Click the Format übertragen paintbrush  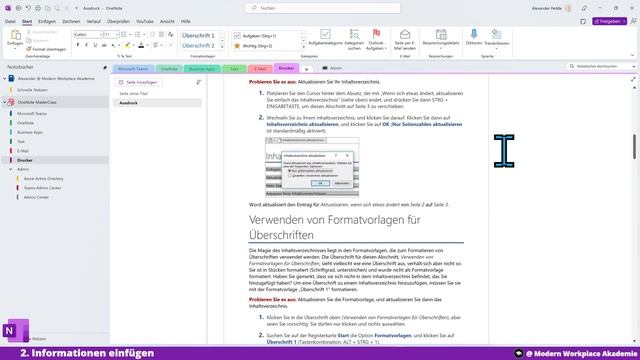(29, 49)
